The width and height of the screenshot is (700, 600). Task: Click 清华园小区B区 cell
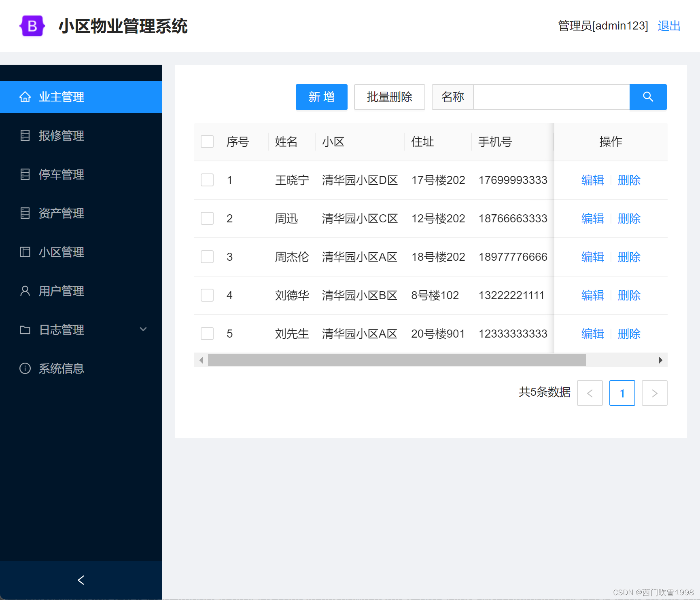coord(360,295)
